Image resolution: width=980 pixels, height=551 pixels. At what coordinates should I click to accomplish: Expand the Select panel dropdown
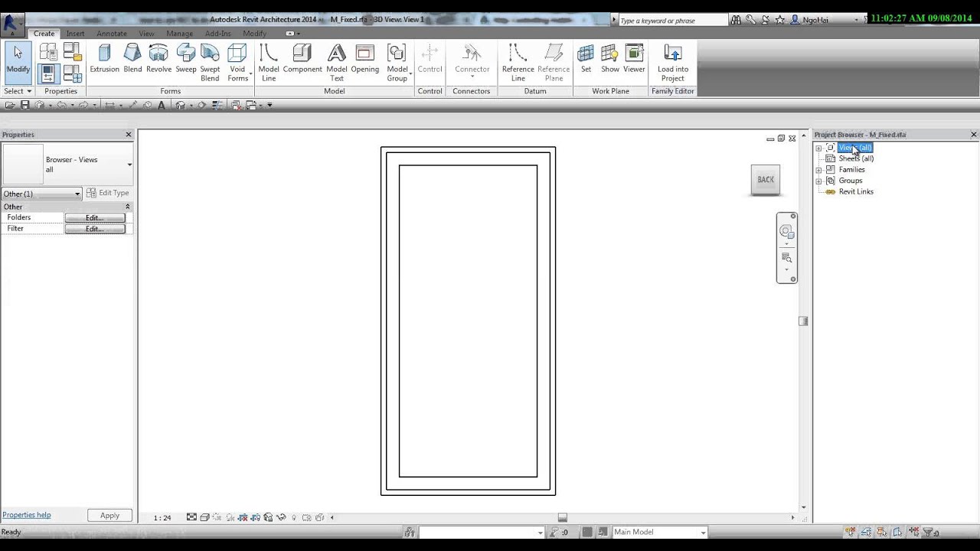pyautogui.click(x=18, y=91)
